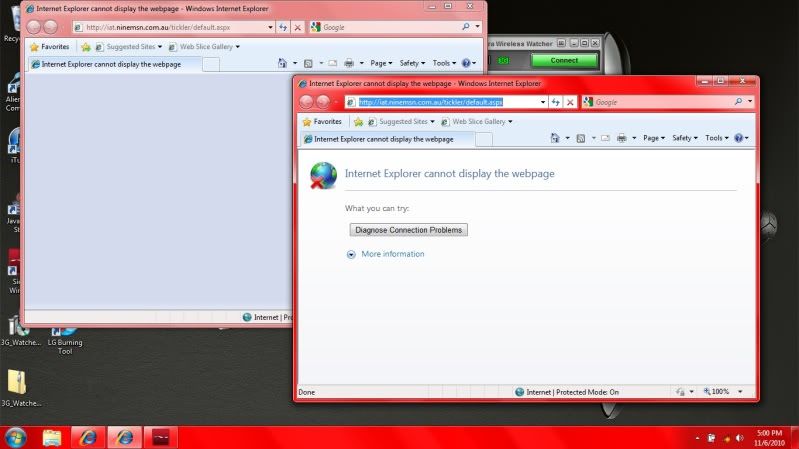Image resolution: width=799 pixels, height=449 pixels.
Task: Expand address bar dropdown in front window
Action: [543, 102]
